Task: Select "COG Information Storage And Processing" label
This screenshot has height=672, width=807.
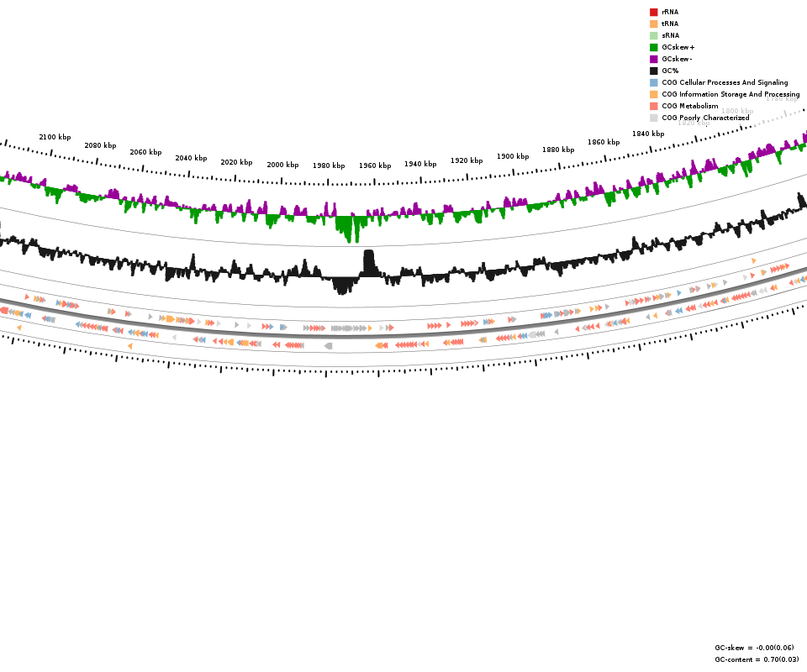Action: 731,94
